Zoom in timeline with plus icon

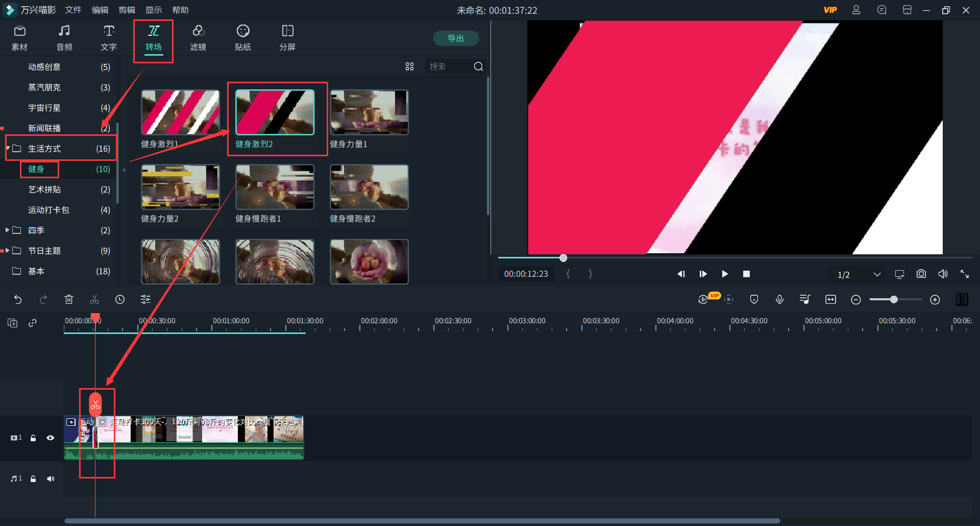pos(935,300)
